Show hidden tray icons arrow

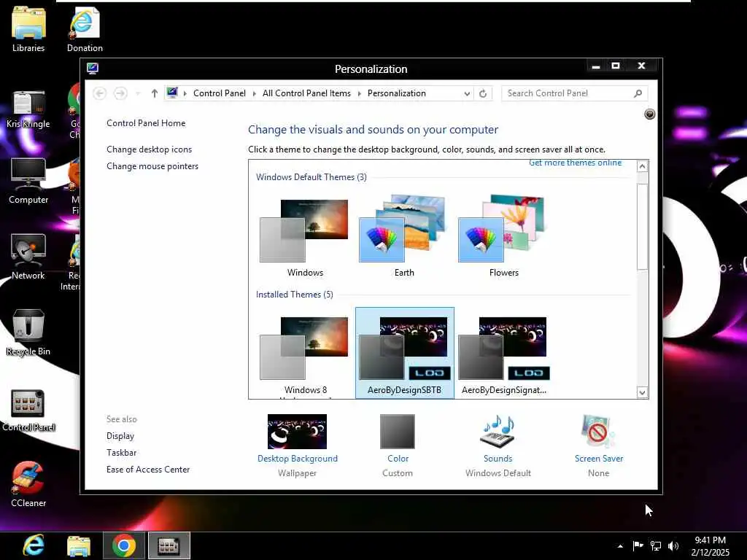pos(620,545)
